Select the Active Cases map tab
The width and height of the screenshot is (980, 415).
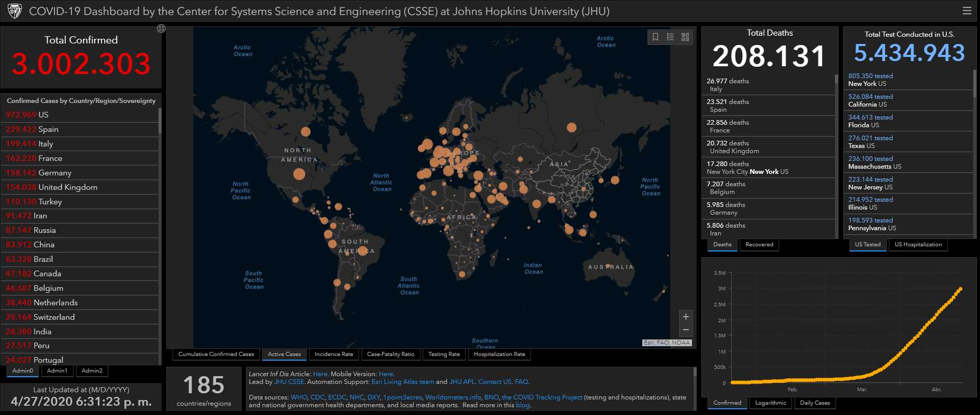[x=284, y=354]
